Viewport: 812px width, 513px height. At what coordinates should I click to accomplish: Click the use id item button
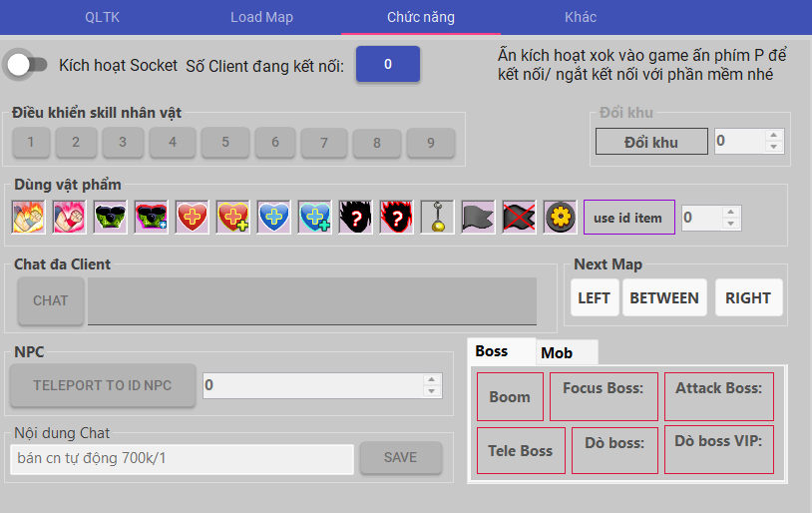pos(629,218)
